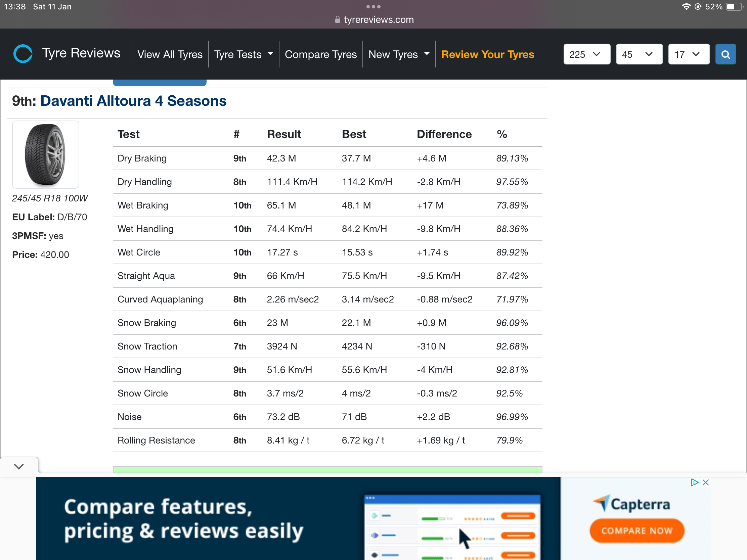Open the profile 45 dropdown
747x560 pixels.
[x=639, y=54]
